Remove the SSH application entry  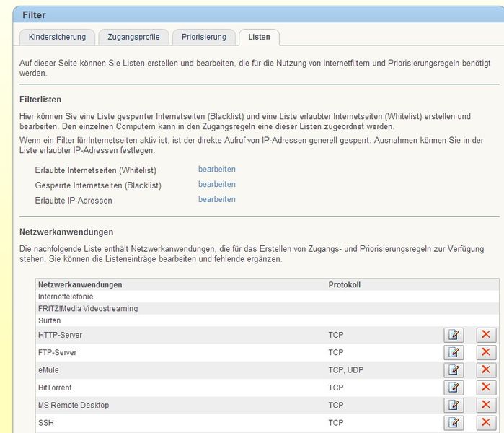click(486, 423)
